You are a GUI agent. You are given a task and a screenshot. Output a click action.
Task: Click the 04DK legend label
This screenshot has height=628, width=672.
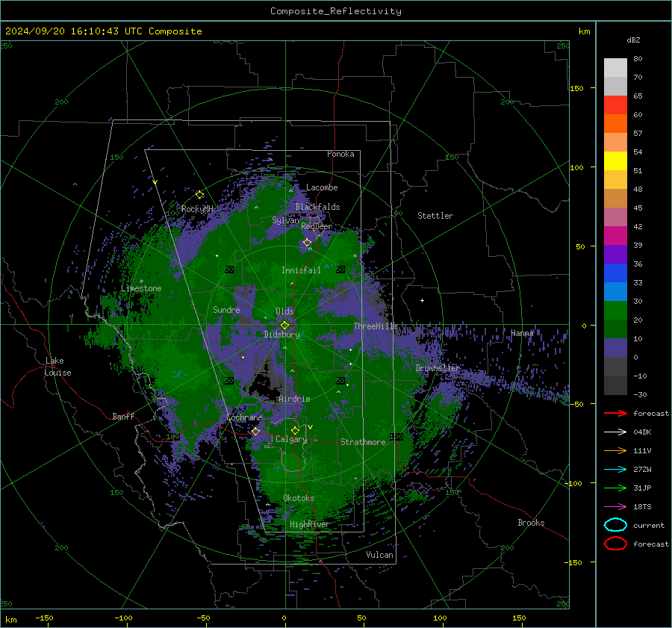click(x=642, y=432)
